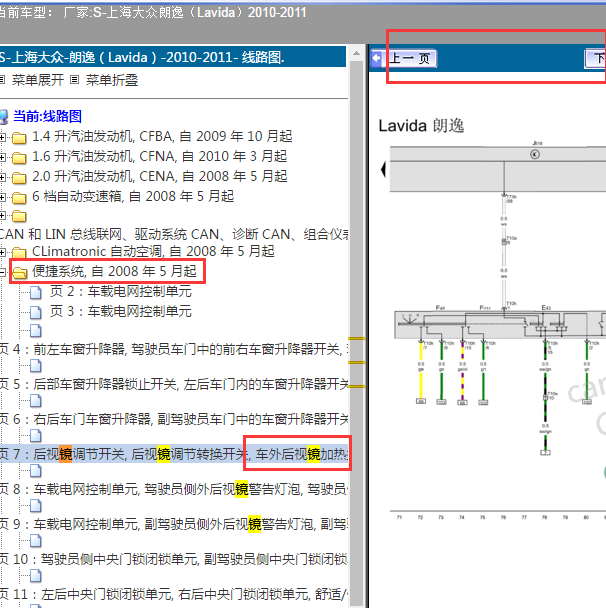606x608 pixels.
Task: Open CAN 和 LIN 总线联网 entry
Action: pos(174,235)
